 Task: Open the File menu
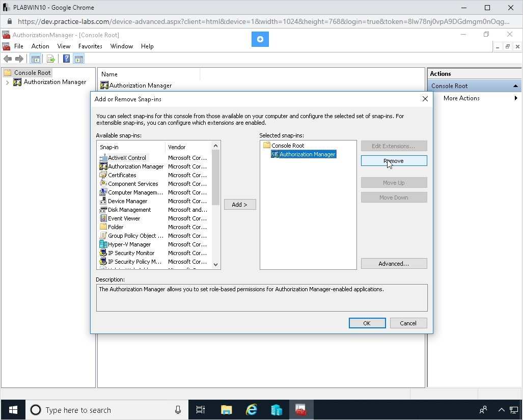pos(19,46)
